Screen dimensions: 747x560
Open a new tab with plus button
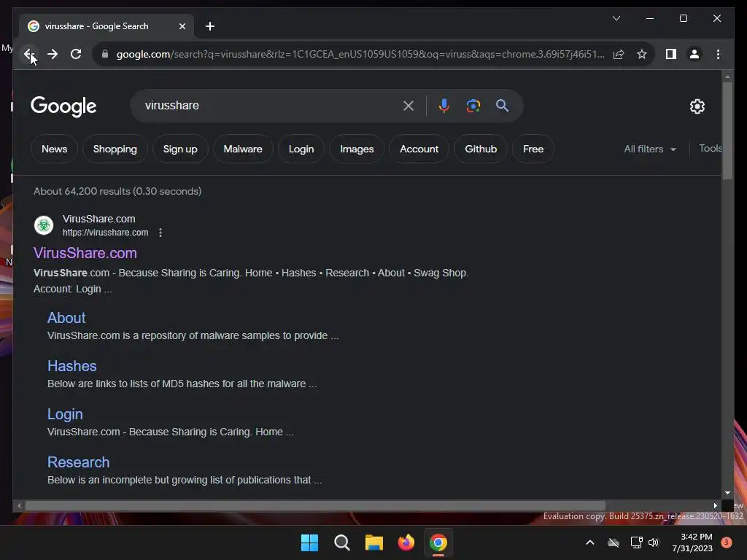click(x=209, y=26)
